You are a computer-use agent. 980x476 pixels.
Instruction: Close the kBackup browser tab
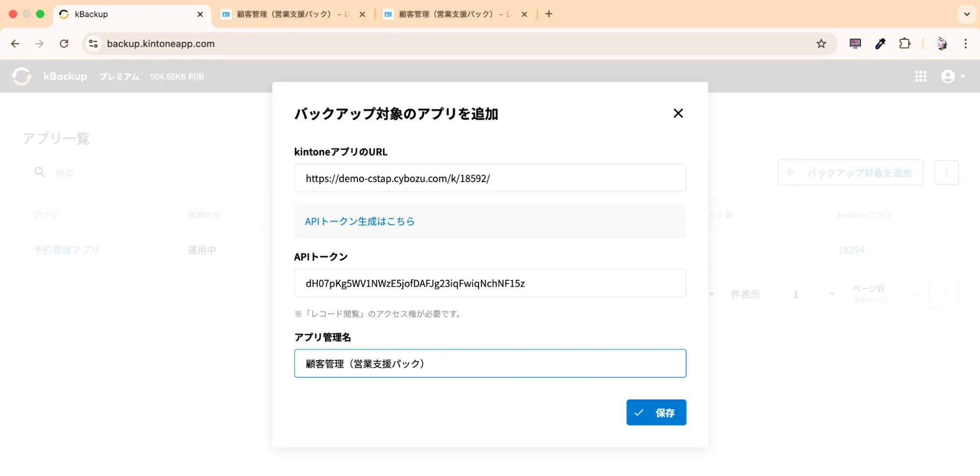tap(200, 14)
